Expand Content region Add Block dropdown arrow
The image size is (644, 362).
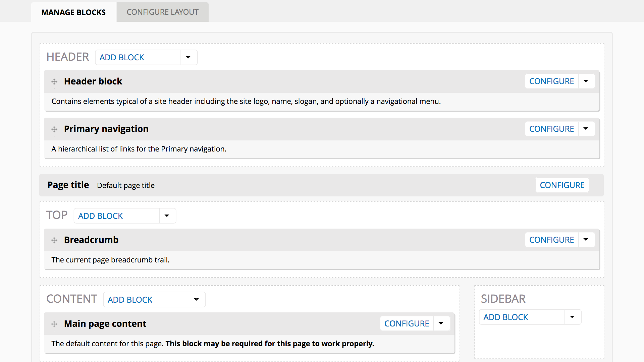[x=197, y=300]
